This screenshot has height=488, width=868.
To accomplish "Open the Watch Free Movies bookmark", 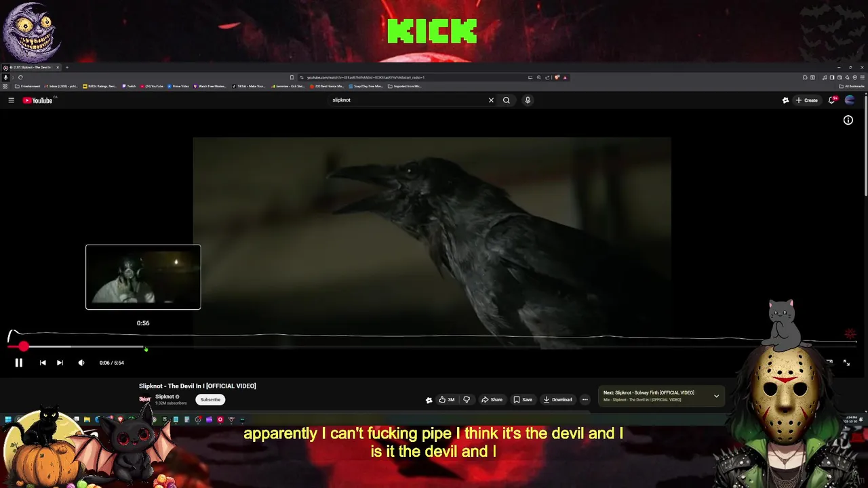I will (x=210, y=86).
